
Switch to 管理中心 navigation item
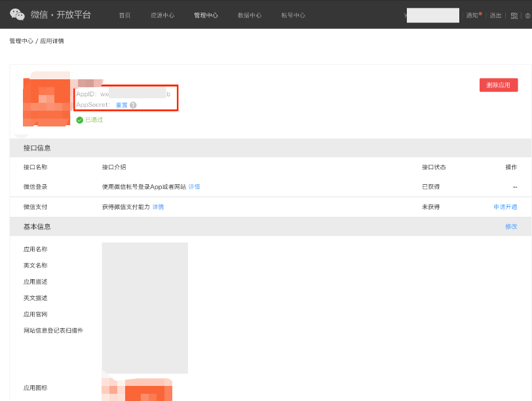pyautogui.click(x=206, y=15)
